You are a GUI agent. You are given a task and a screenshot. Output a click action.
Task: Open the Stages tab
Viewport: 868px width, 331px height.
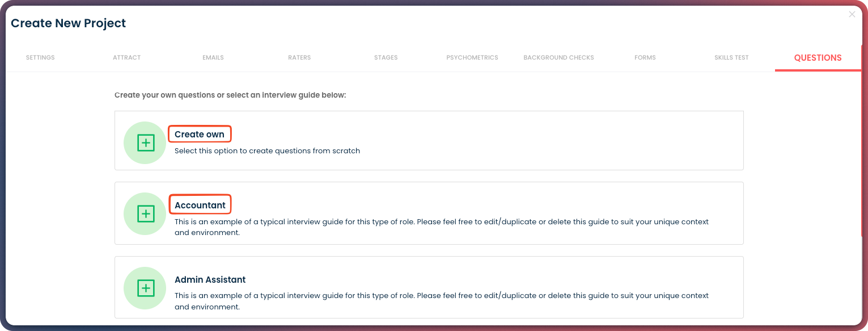[386, 57]
